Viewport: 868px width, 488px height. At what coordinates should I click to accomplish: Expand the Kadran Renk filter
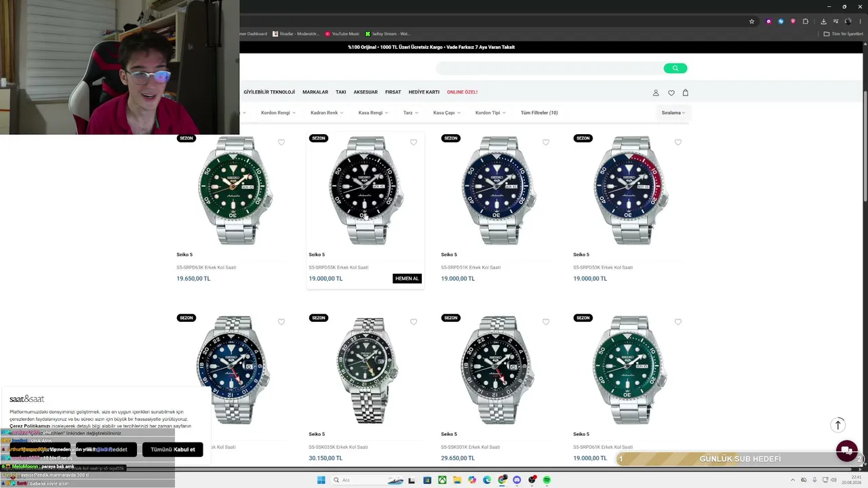(327, 113)
